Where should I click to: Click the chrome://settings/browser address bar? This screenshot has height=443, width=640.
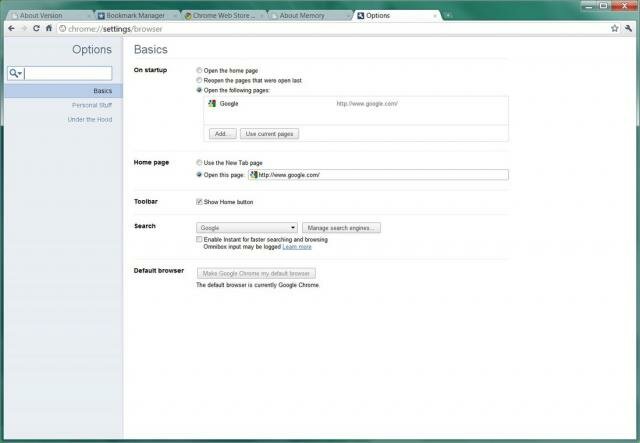coord(333,29)
